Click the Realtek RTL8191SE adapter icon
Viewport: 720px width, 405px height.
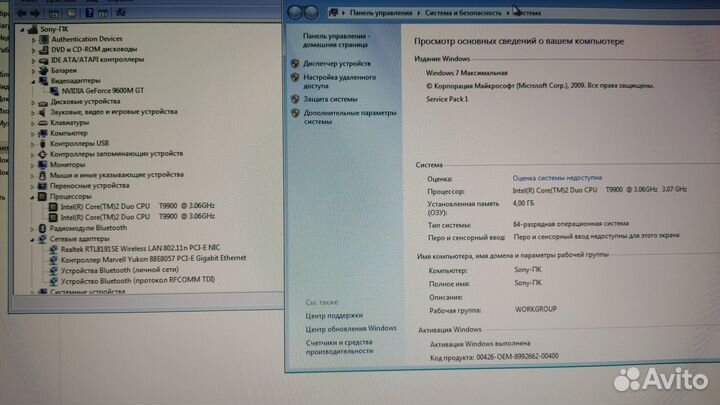tap(53, 249)
